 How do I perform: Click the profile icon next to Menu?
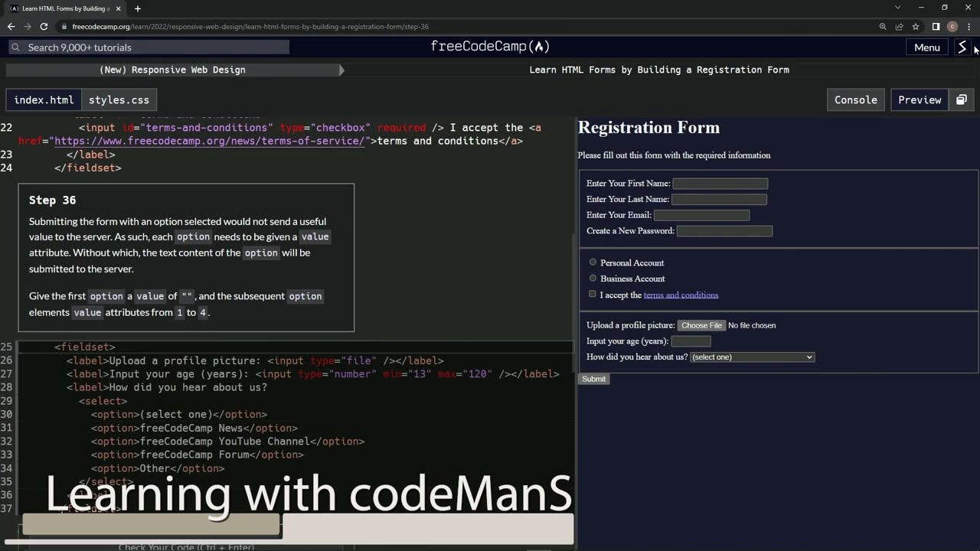tap(962, 47)
